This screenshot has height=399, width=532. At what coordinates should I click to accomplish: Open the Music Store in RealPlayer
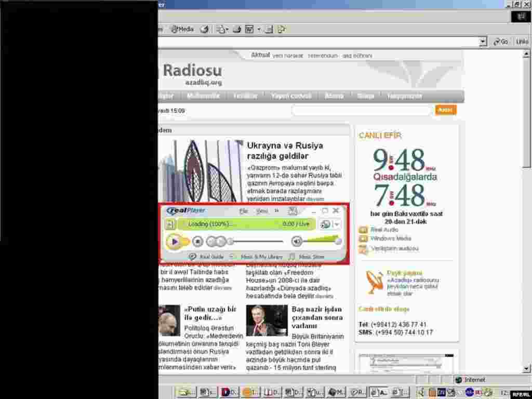(x=311, y=256)
